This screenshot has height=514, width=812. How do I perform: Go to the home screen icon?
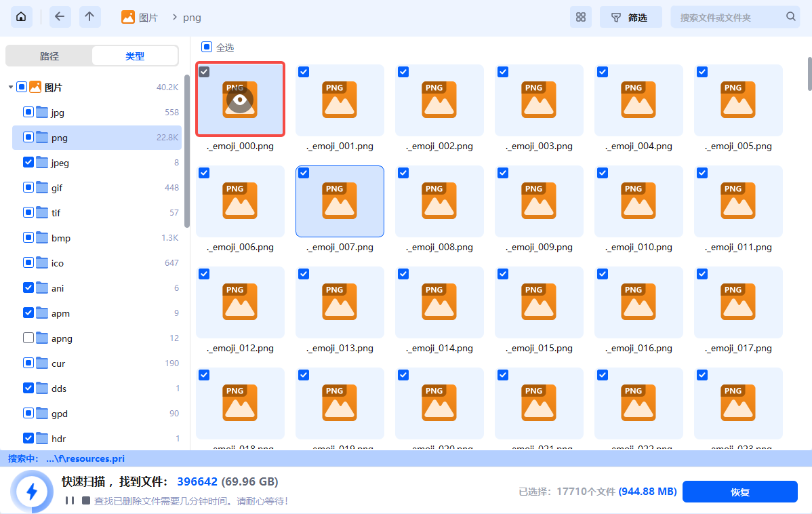coord(21,17)
